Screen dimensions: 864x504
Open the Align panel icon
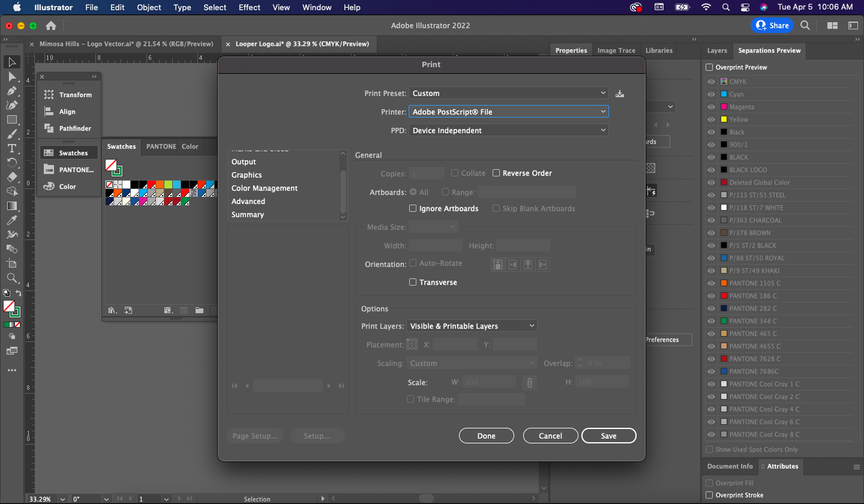pyautogui.click(x=49, y=112)
